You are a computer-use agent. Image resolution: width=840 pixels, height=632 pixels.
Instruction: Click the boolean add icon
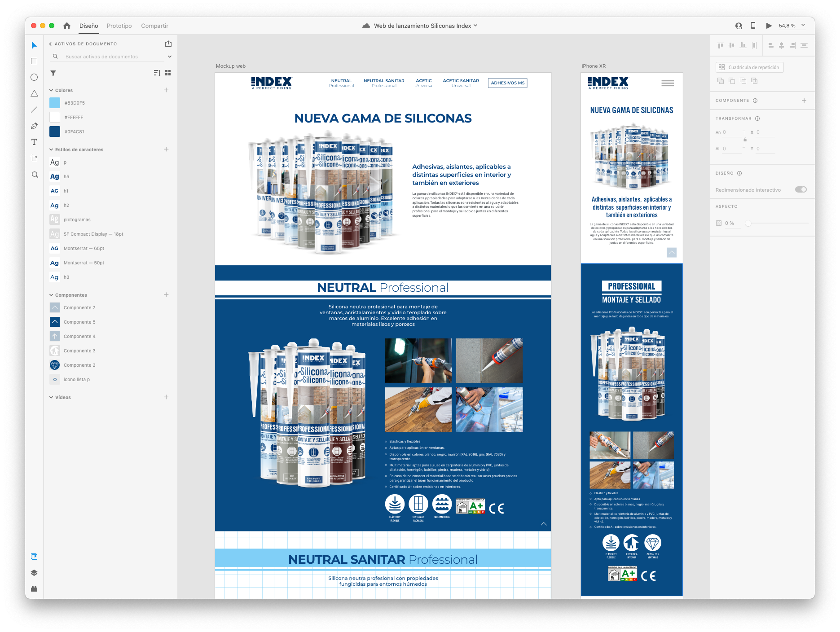tap(721, 81)
